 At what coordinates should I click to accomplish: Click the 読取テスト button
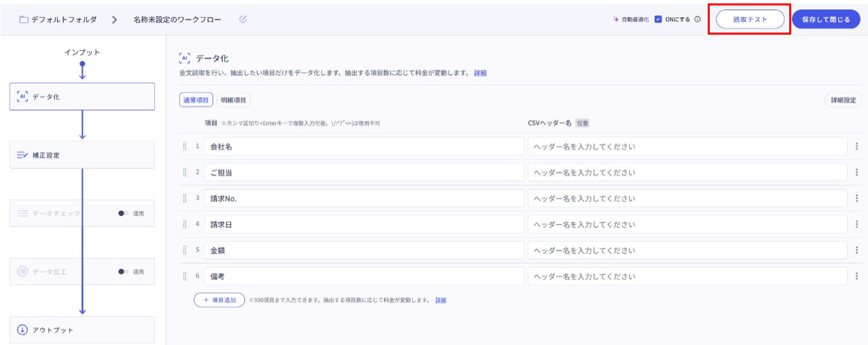click(750, 20)
